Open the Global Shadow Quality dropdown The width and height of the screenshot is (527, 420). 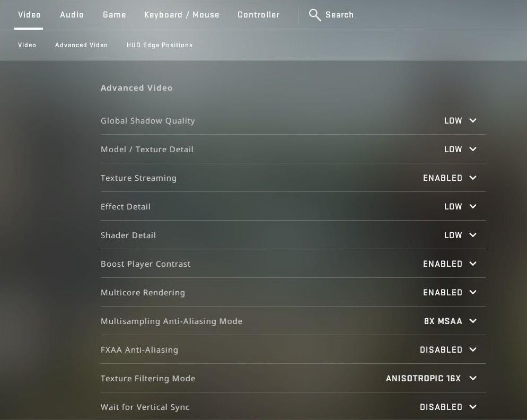click(460, 120)
